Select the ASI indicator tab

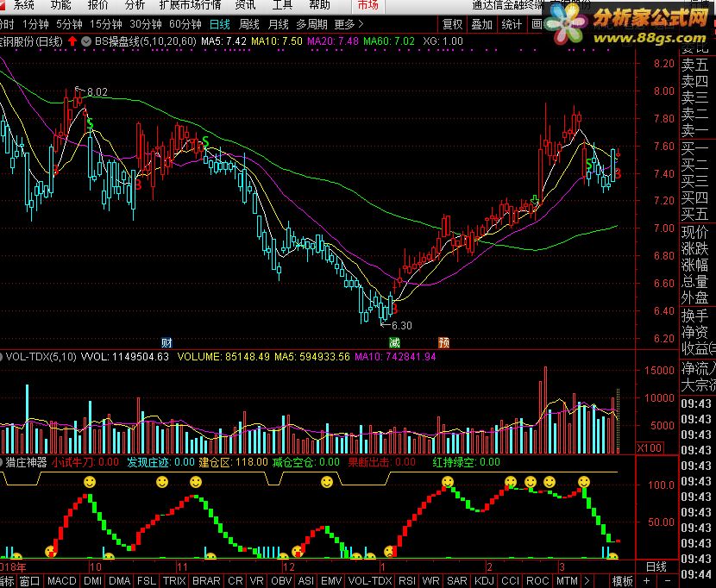306,581
